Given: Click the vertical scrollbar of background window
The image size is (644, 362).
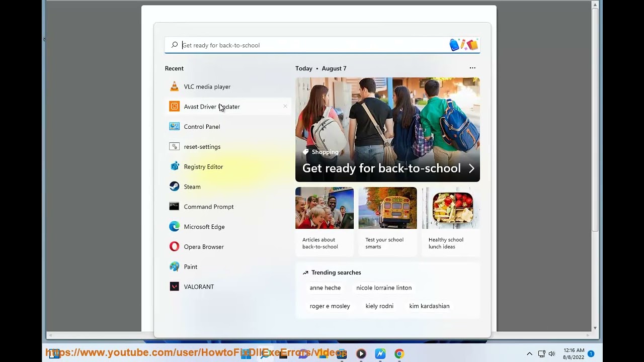Looking at the screenshot, I should (595, 120).
